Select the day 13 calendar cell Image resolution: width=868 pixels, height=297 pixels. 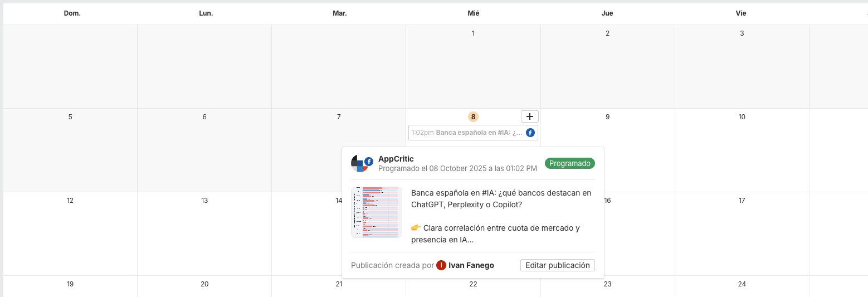tap(204, 234)
